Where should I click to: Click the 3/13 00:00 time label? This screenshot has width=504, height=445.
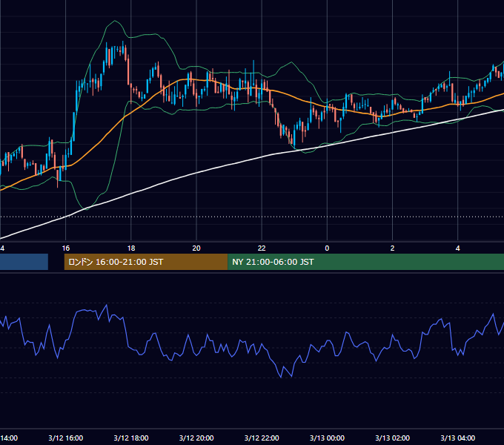pyautogui.click(x=327, y=438)
